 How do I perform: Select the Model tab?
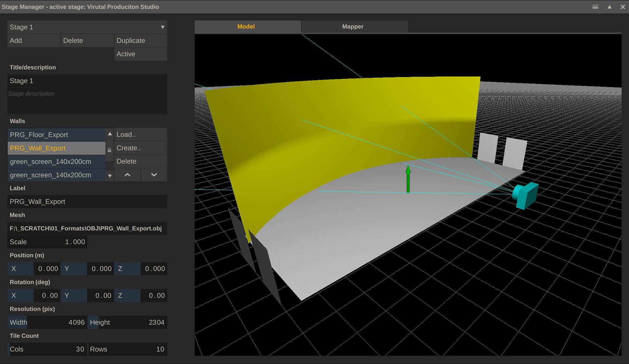[246, 27]
